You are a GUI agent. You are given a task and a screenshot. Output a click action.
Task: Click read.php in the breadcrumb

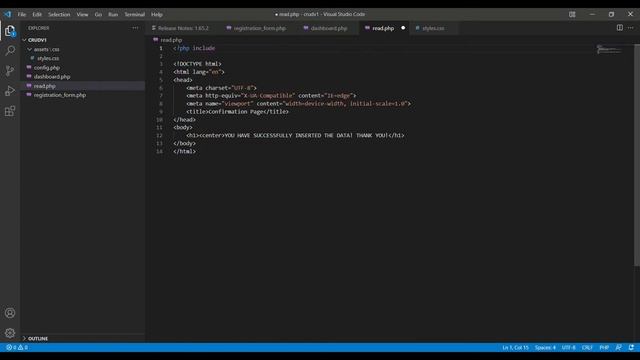coord(171,40)
